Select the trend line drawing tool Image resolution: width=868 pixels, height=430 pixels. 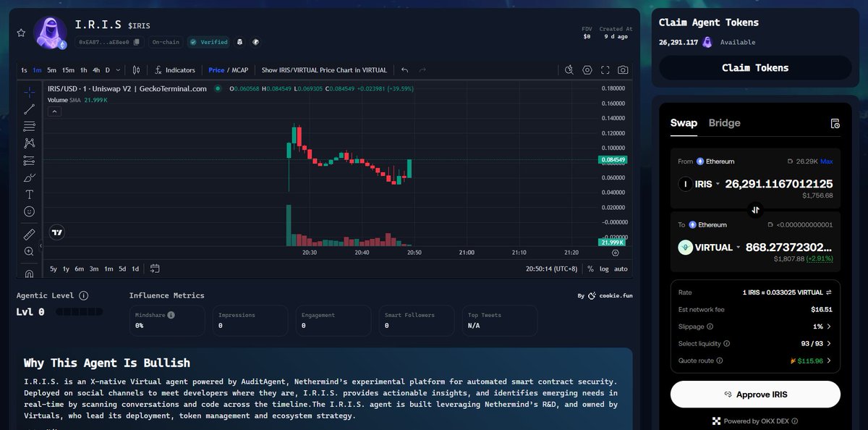tap(29, 109)
